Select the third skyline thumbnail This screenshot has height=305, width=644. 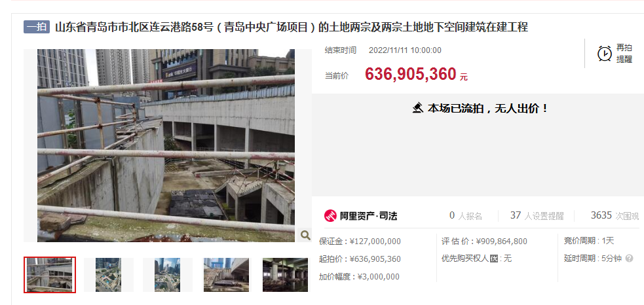click(167, 275)
